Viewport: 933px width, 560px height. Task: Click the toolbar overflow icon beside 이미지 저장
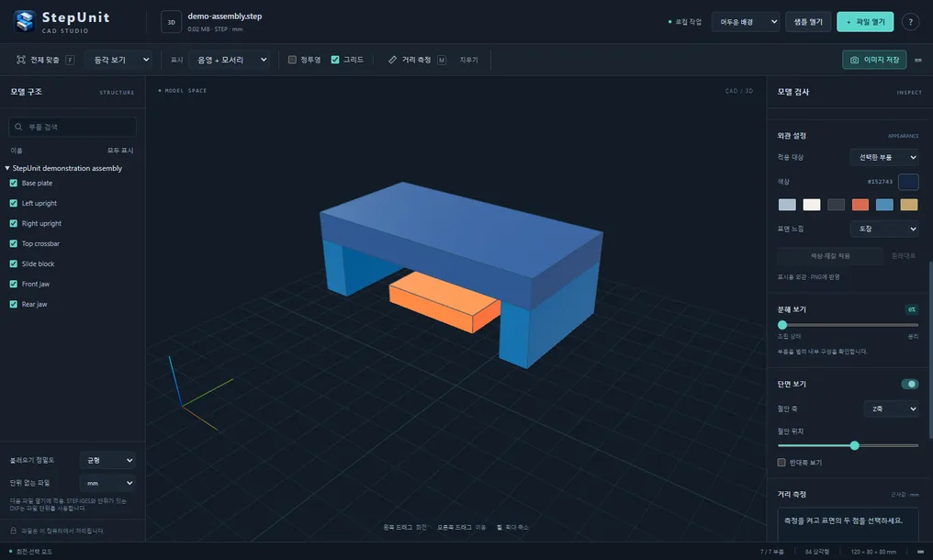(918, 60)
